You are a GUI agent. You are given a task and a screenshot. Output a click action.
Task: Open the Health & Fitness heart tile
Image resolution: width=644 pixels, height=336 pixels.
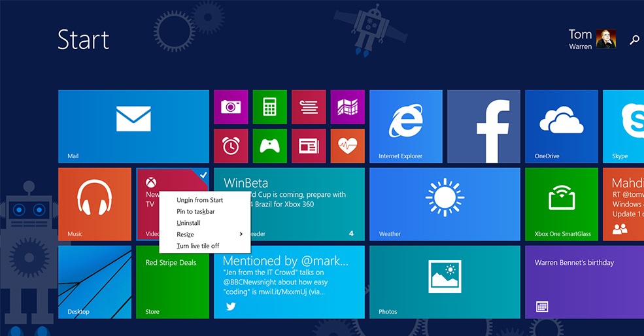point(347,146)
